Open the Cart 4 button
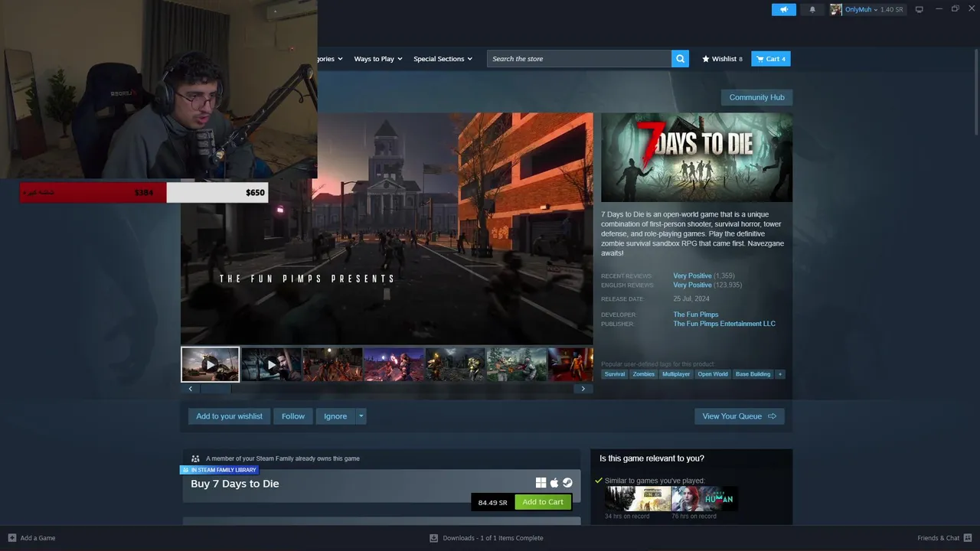Screen dimensions: 980x551 770,59
